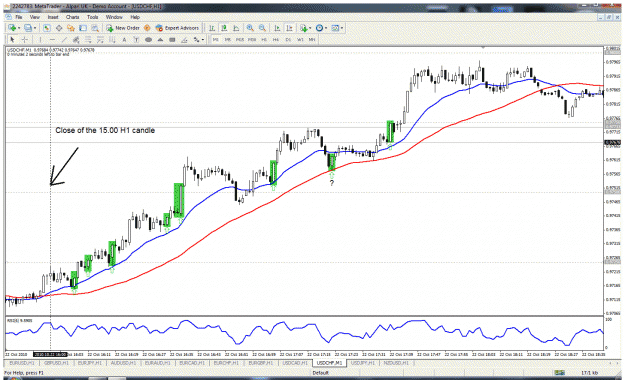625x380 pixels.
Task: Launch MetaEditor from the toolbar
Action: (x=147, y=28)
